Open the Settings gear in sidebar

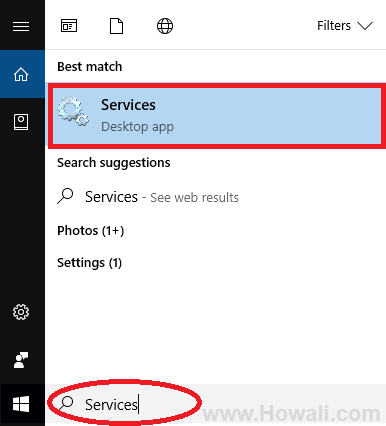pos(21,312)
